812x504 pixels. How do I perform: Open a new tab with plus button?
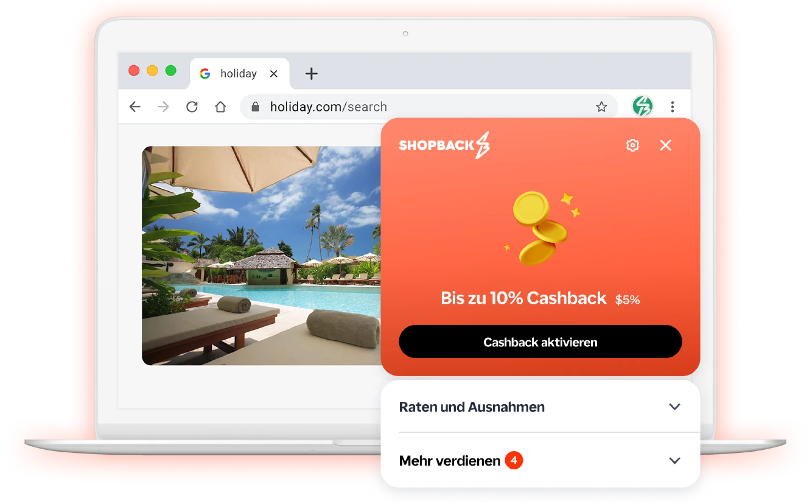(x=311, y=73)
